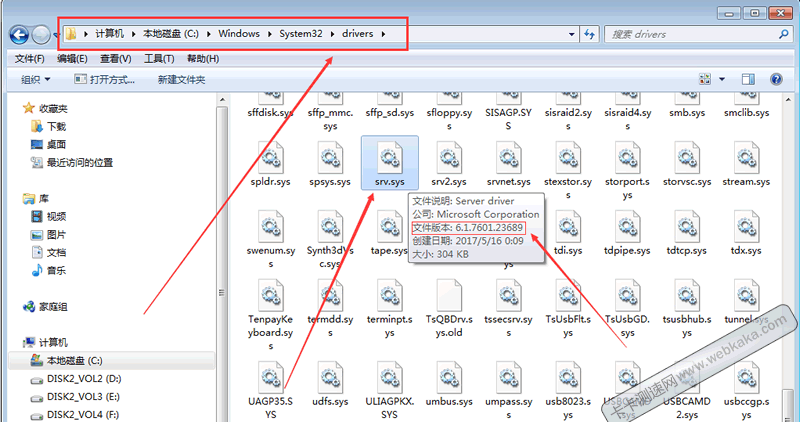This screenshot has width=800, height=422.
Task: Click the 新建文件夹 button
Action: [x=181, y=80]
